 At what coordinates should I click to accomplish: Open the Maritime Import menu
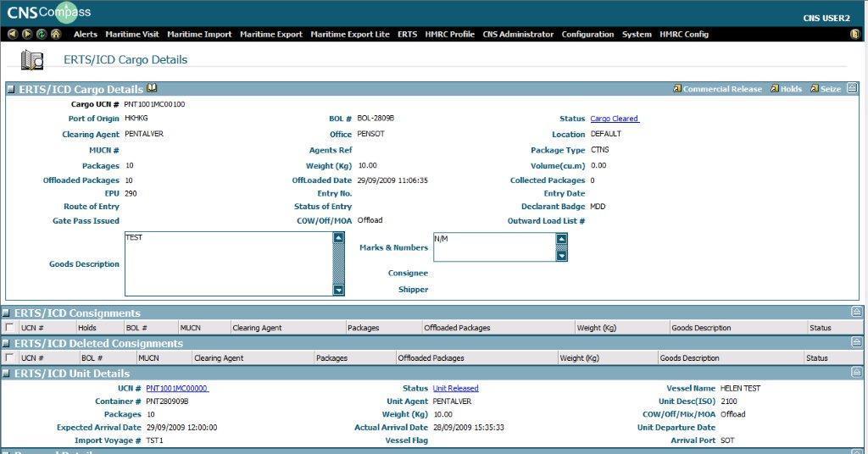[199, 35]
